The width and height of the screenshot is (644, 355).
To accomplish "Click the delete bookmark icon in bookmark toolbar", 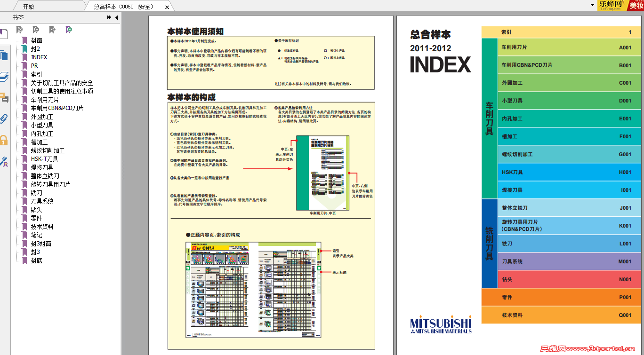I will (20, 30).
